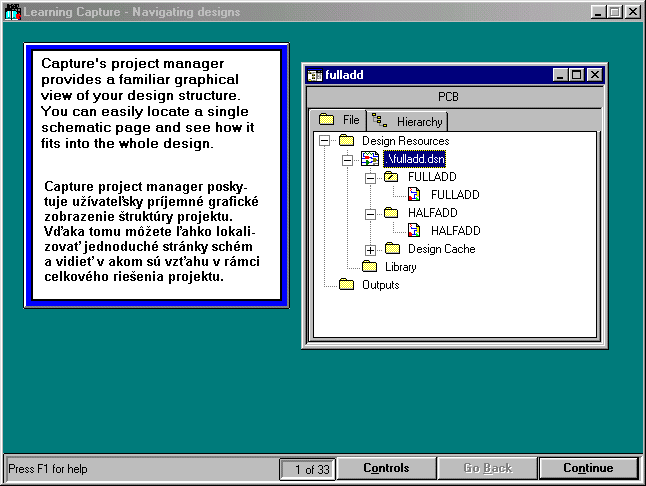Screen dimensions: 646x486
Task: Click the HALFADD schematic folder icon
Action: coord(392,213)
